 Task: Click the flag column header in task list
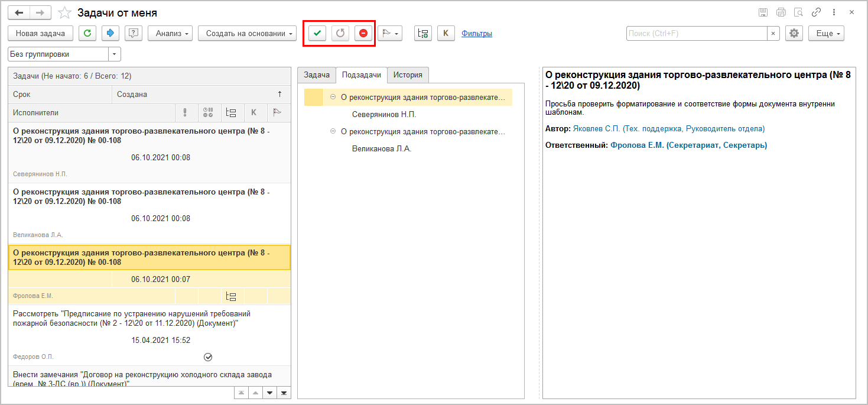point(277,112)
